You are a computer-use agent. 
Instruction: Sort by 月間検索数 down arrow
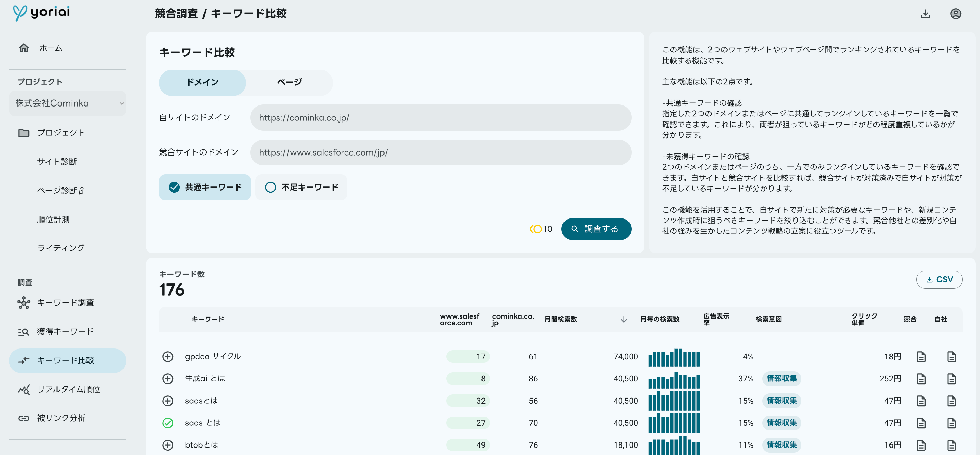[623, 319]
